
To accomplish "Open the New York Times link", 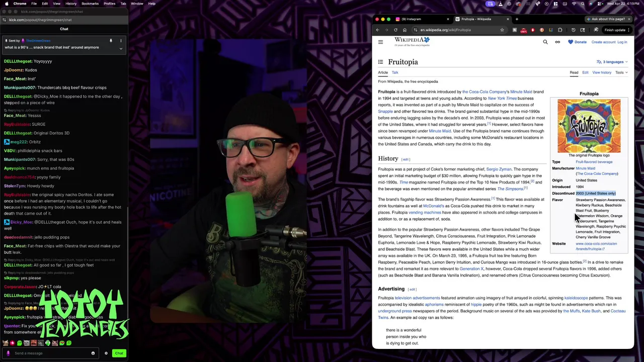I will coord(502,98).
